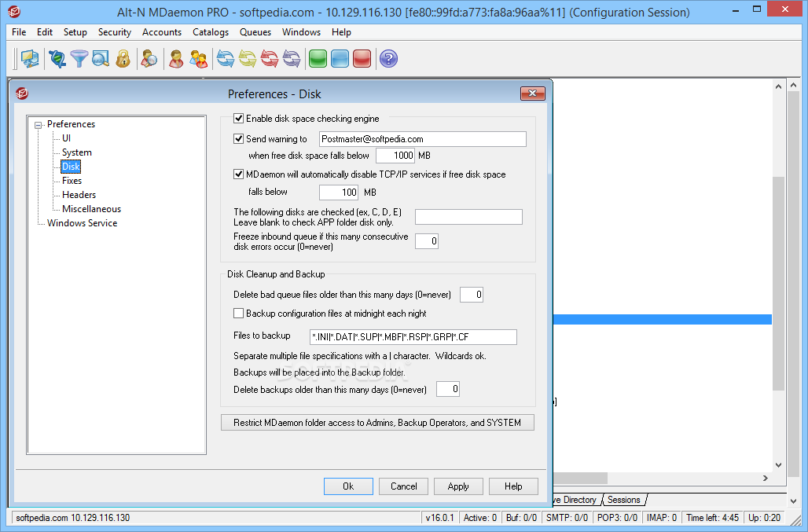Image resolution: width=808 pixels, height=532 pixels.
Task: Select Fixes in the Preferences tree
Action: tap(72, 181)
